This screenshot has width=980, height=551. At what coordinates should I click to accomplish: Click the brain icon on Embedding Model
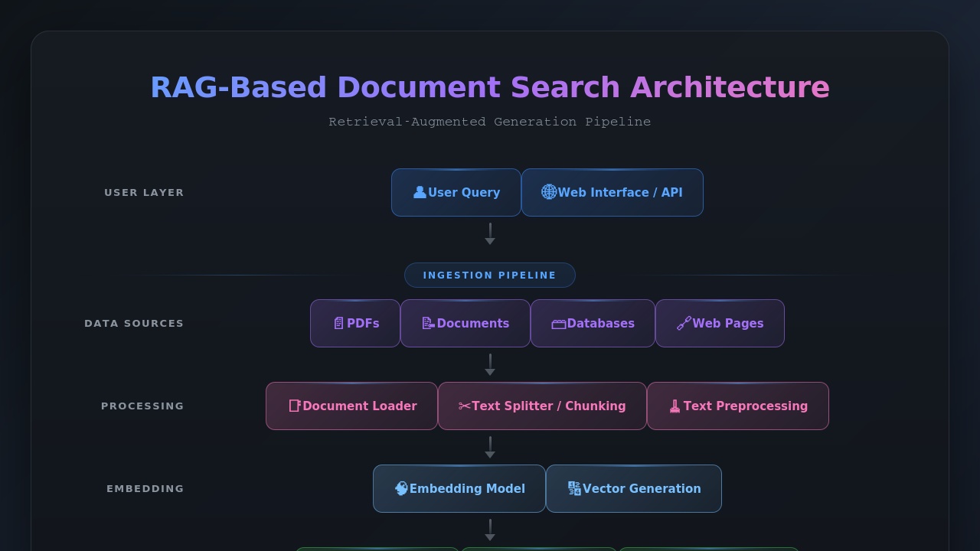pos(402,488)
